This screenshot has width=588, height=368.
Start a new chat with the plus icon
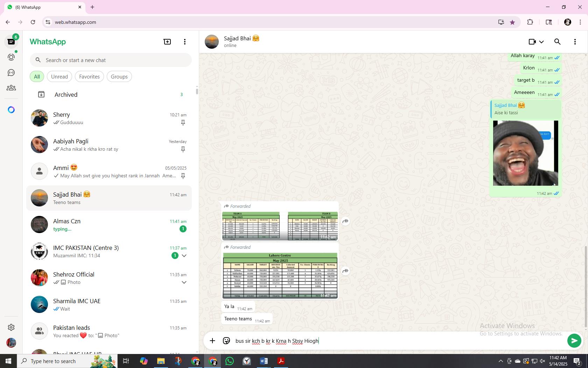167,42
